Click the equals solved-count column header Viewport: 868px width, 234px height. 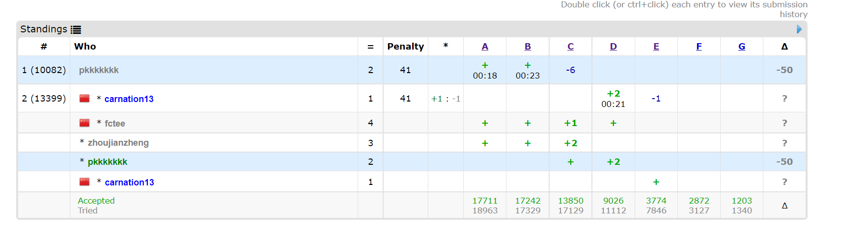pos(370,47)
